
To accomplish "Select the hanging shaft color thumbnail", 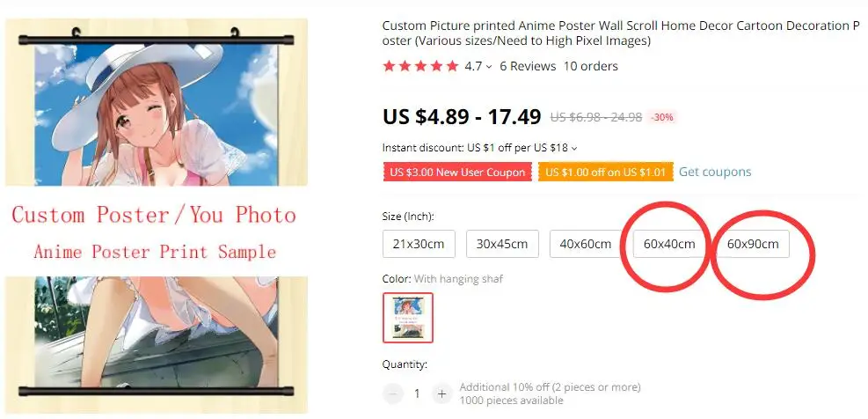I will pos(408,318).
